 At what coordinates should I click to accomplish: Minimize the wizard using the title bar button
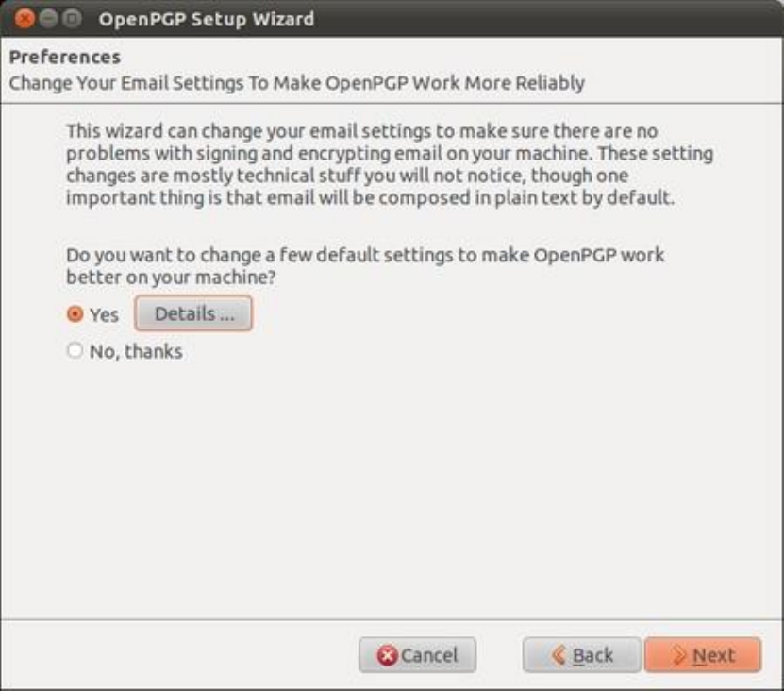48,19
